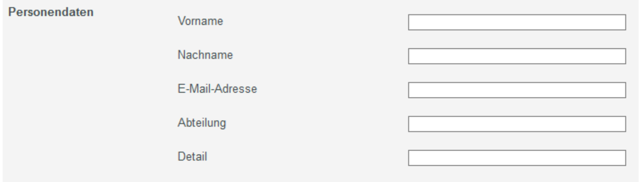Choose the text box next to Abteilung
Image resolution: width=644 pixels, height=182 pixels.
[517, 124]
